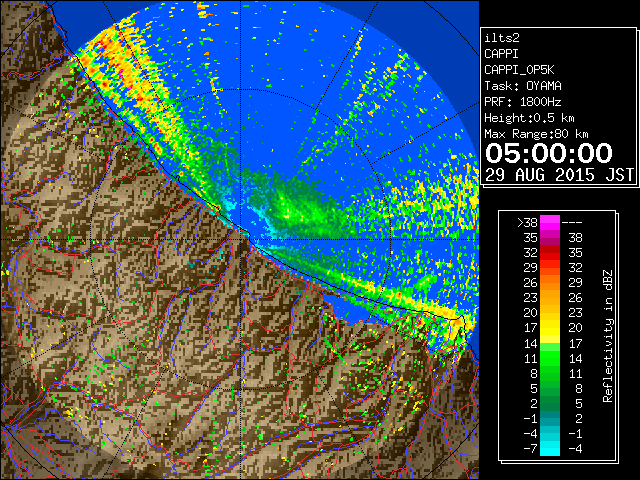Pick the light green 14–17 dBZ swatch

point(550,343)
